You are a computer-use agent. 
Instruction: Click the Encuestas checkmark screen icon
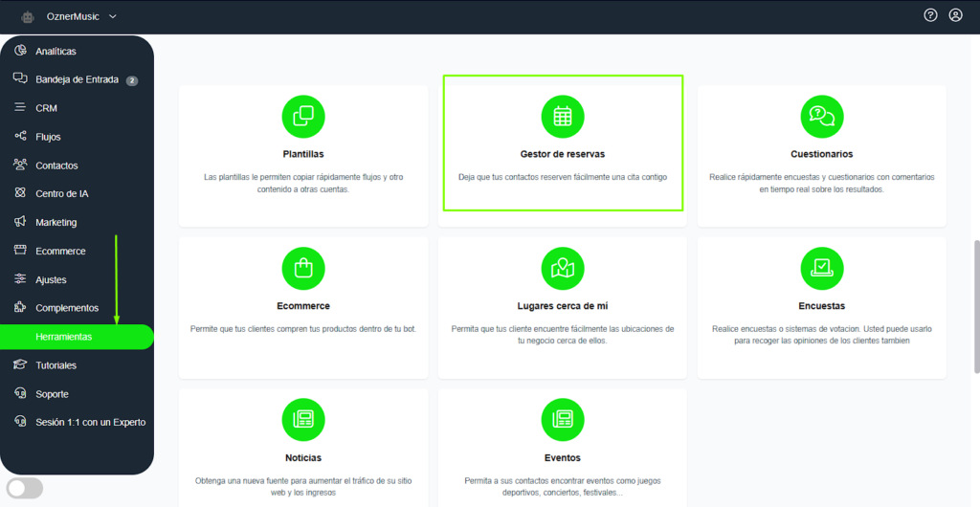pos(821,268)
